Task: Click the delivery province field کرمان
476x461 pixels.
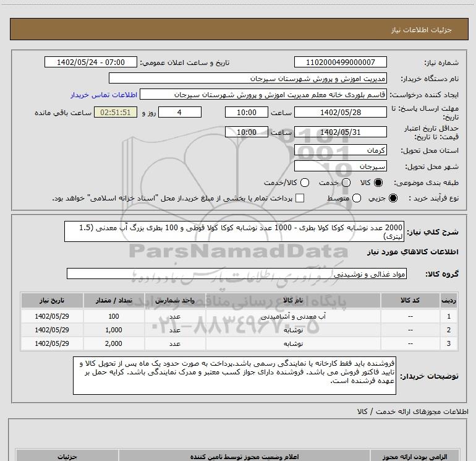Action: pos(340,150)
